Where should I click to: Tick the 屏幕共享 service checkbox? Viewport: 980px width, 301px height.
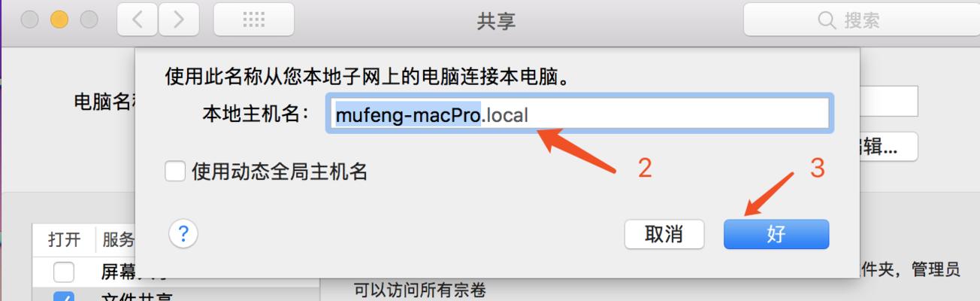64,272
